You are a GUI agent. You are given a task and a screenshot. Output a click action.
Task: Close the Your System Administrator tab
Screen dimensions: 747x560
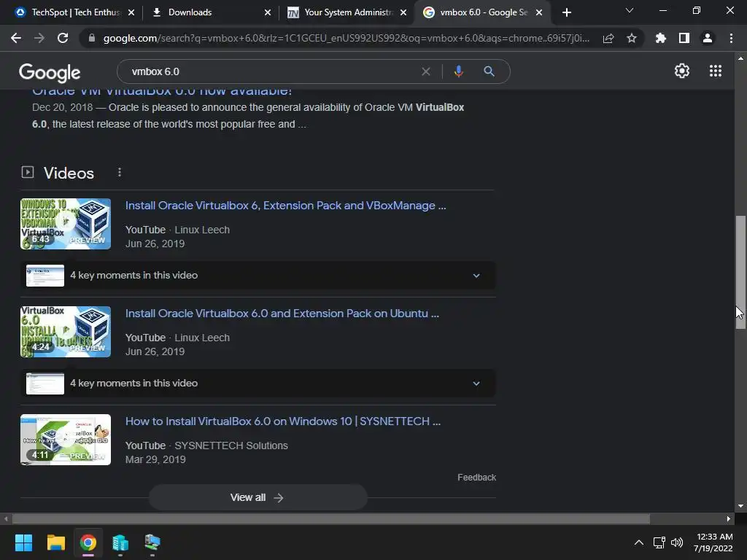coord(403,12)
